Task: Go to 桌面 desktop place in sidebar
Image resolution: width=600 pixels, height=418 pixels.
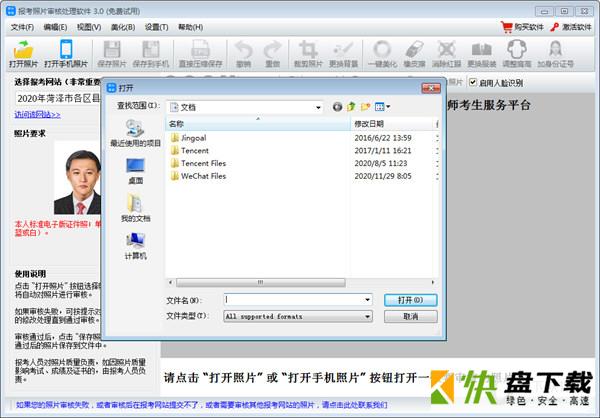Action: tap(135, 171)
